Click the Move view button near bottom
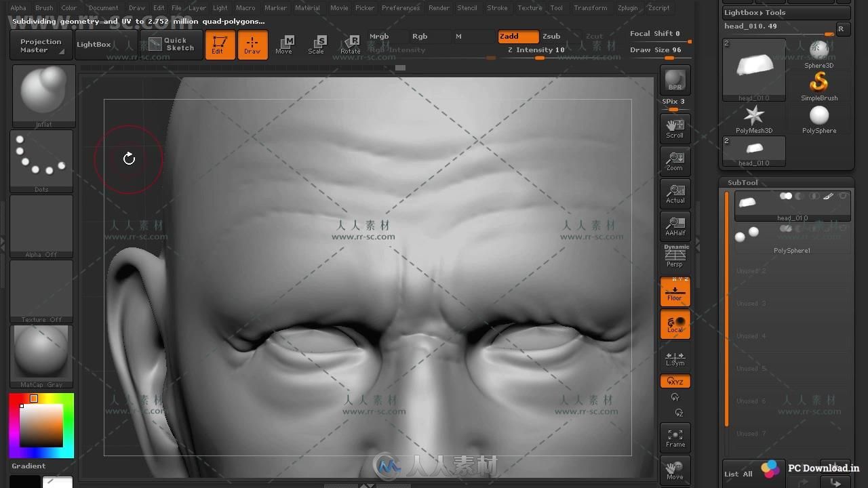The height and width of the screenshot is (488, 868). click(x=675, y=469)
